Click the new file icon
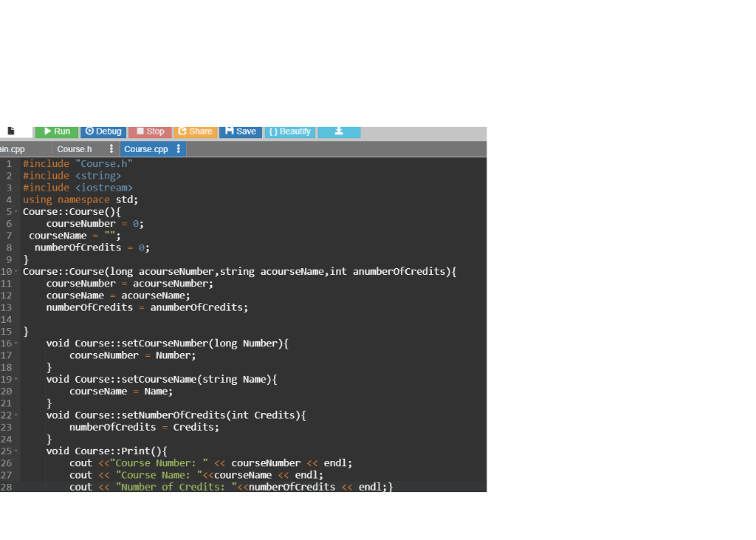Viewport: 756px width, 540px height. tap(11, 131)
